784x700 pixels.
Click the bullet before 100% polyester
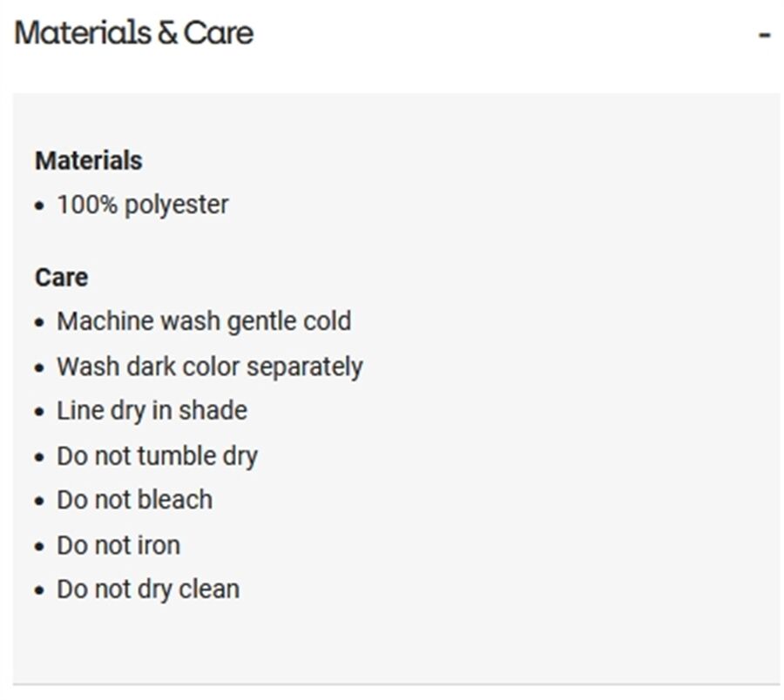click(39, 207)
